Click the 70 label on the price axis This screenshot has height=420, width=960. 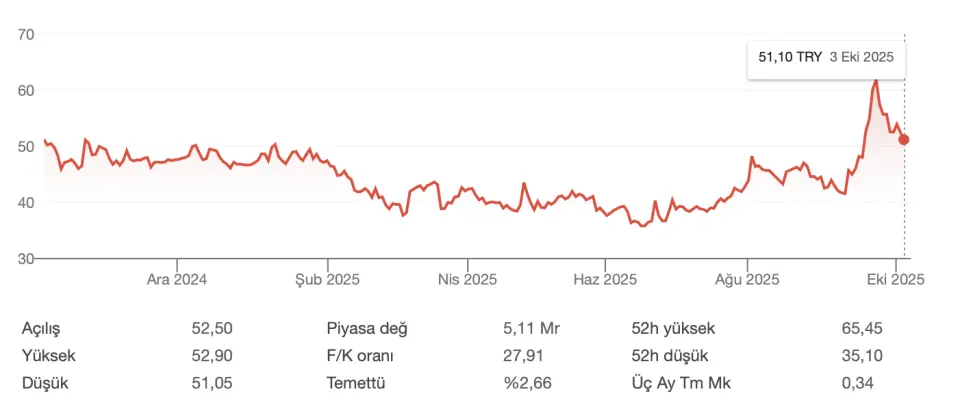point(26,34)
